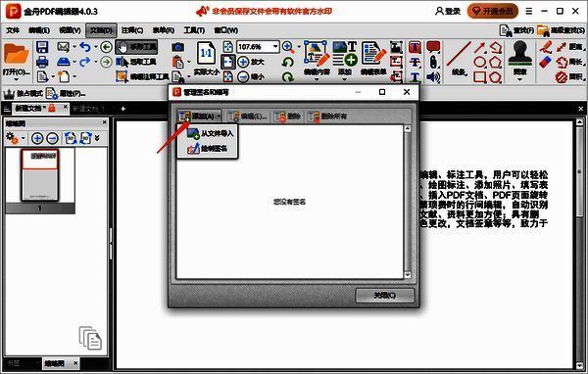Image resolution: width=588 pixels, height=374 pixels.
Task: Open the 视图(V) menu
Action: (x=70, y=30)
